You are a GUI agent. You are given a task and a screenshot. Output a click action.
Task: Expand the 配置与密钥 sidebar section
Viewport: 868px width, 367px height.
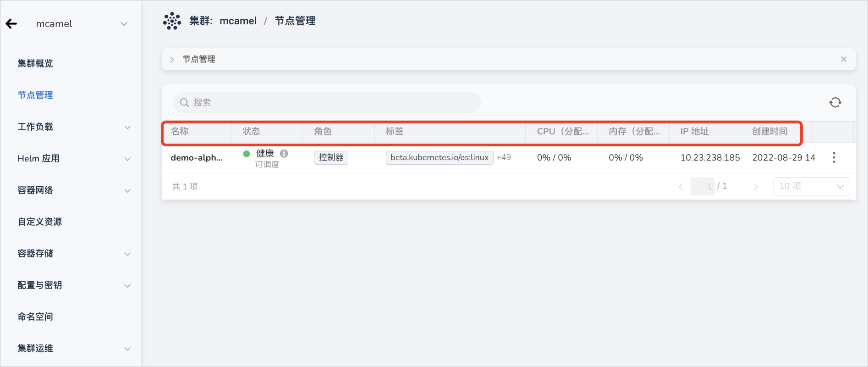coord(127,285)
